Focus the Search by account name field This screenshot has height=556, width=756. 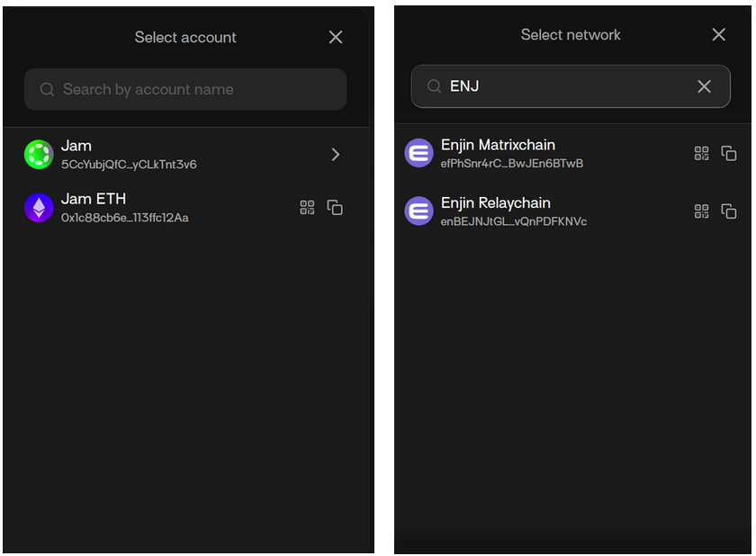185,89
